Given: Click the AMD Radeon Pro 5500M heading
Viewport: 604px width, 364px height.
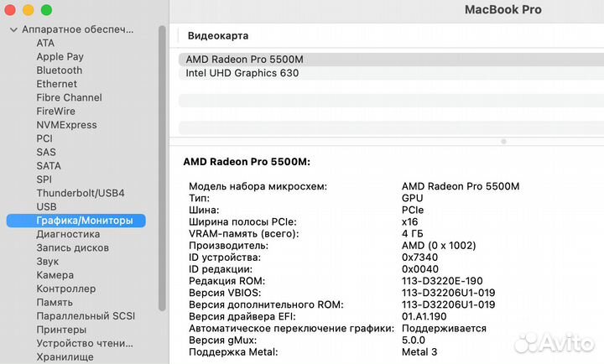Looking at the screenshot, I should (x=247, y=162).
